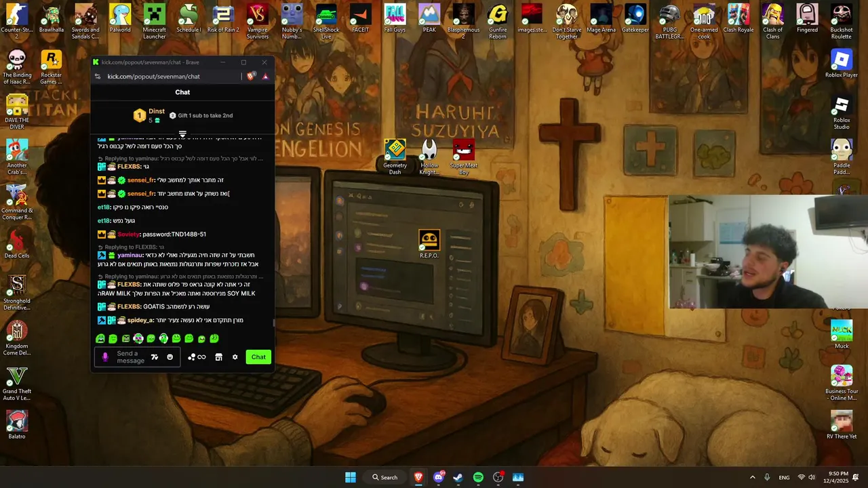Open the Muck desktop icon
Screen dimensions: 868x488
[x=842, y=335]
